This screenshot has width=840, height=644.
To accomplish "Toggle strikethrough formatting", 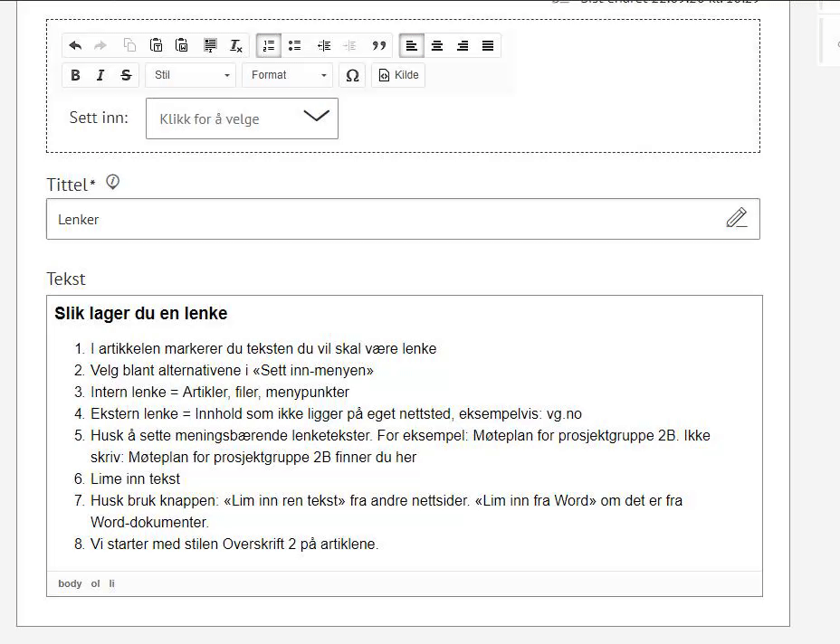I will [126, 75].
